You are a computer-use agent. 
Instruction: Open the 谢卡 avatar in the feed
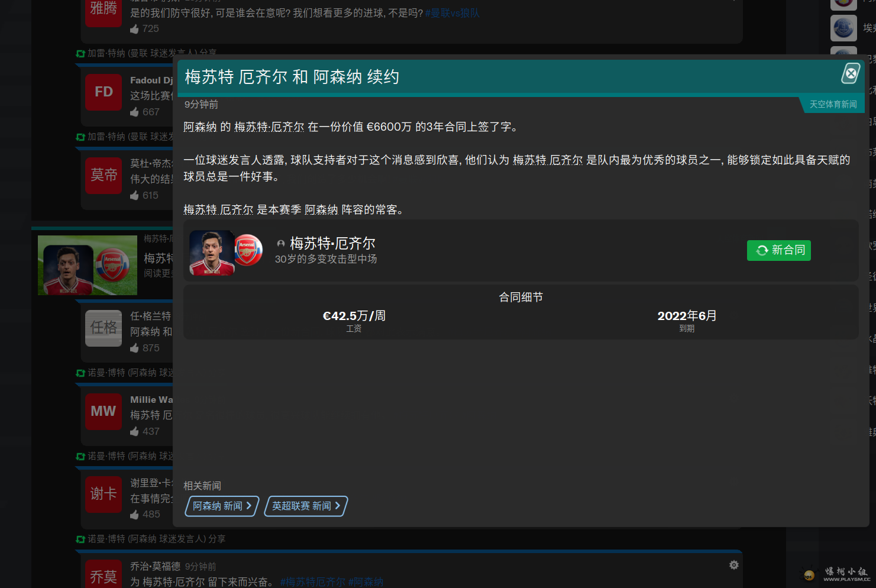click(104, 495)
